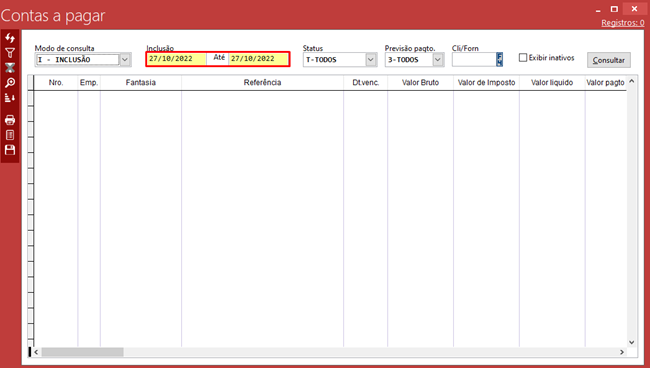Open the filter funnel tool
The height and width of the screenshot is (368, 650).
coord(10,53)
